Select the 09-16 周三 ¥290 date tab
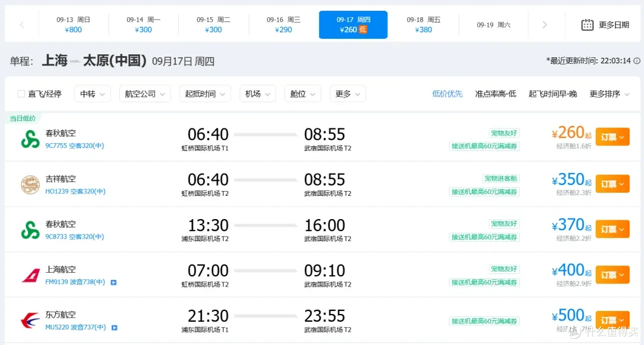 (x=283, y=24)
